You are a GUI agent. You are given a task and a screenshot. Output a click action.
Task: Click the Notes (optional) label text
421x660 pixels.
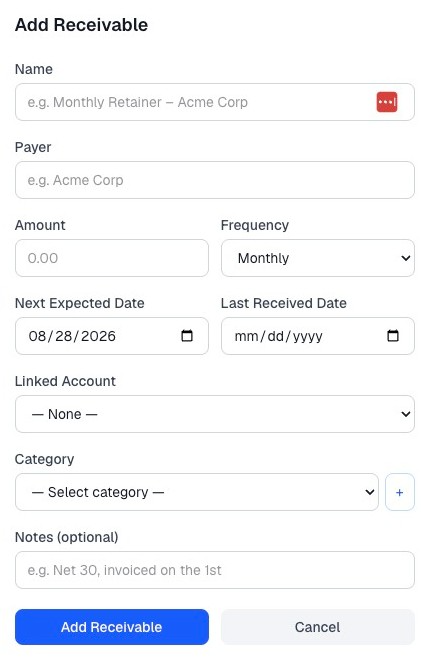click(x=67, y=537)
